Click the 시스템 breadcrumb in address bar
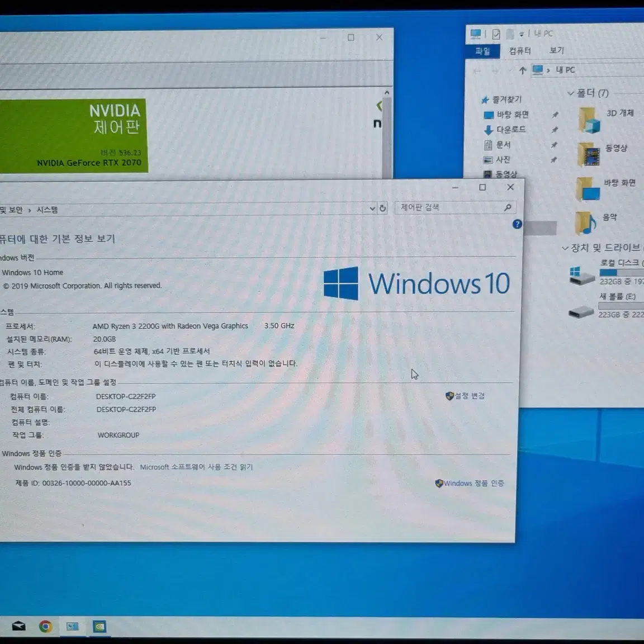Viewport: 644px width, 644px height. pos(47,210)
